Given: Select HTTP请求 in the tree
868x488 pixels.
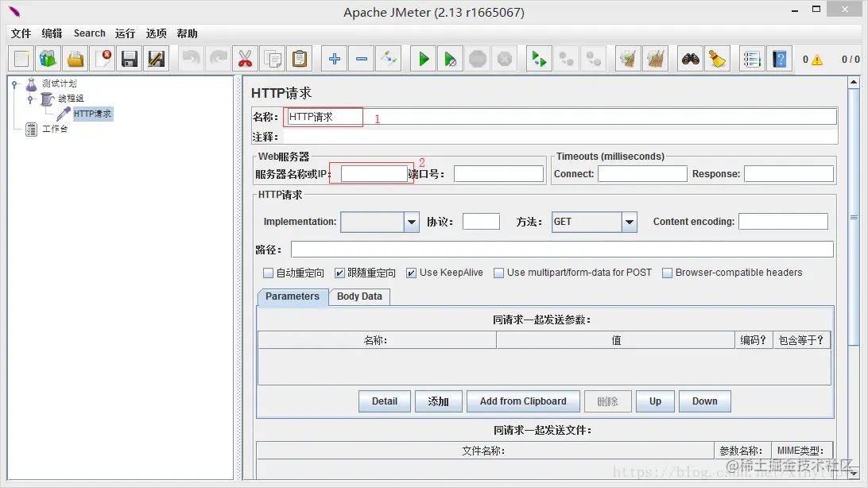Looking at the screenshot, I should (92, 114).
